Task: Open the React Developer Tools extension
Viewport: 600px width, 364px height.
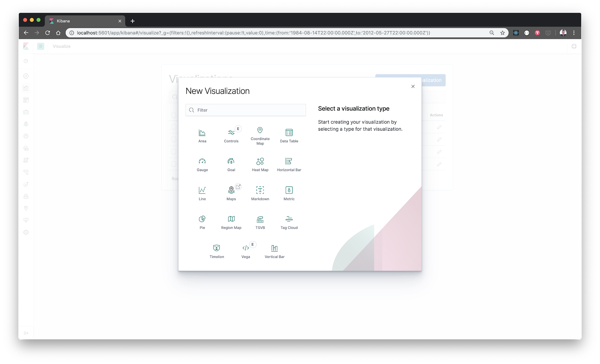Action: [516, 33]
